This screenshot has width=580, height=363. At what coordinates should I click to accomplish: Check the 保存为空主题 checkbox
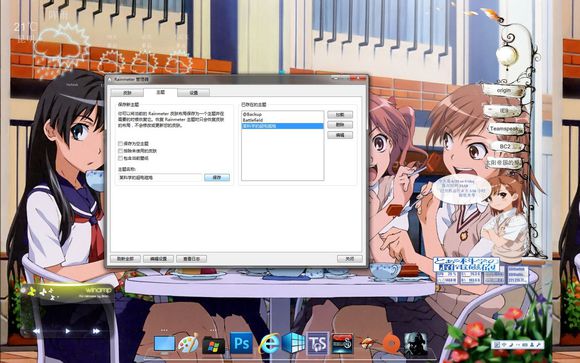121,143
